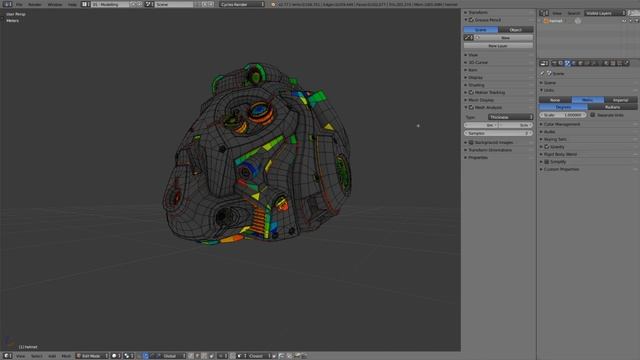Select Imperial unit system

coord(621,100)
